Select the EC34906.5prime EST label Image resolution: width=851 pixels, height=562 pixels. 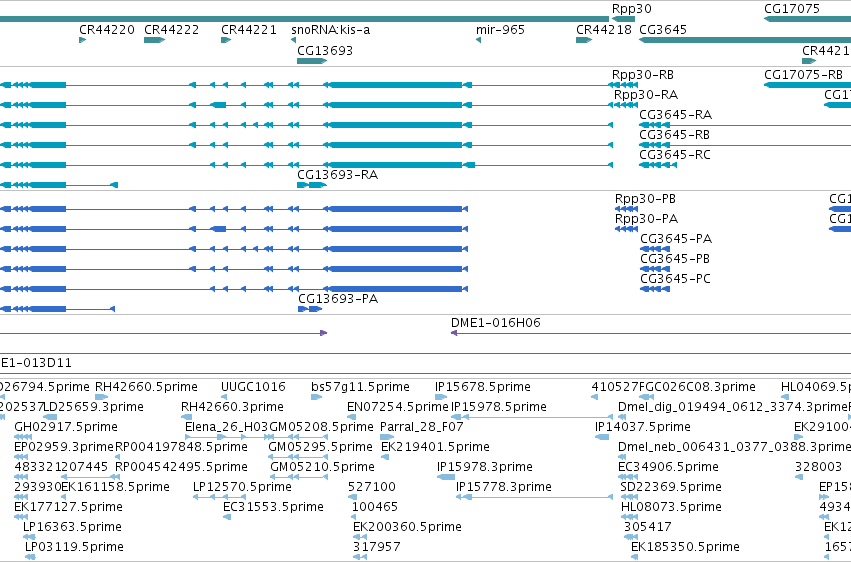click(x=668, y=468)
